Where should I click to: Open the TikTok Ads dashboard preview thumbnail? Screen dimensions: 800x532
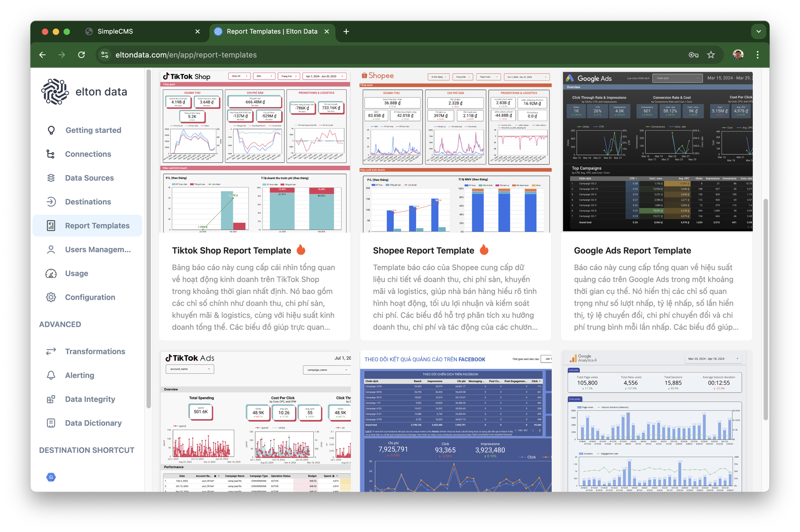(255, 421)
